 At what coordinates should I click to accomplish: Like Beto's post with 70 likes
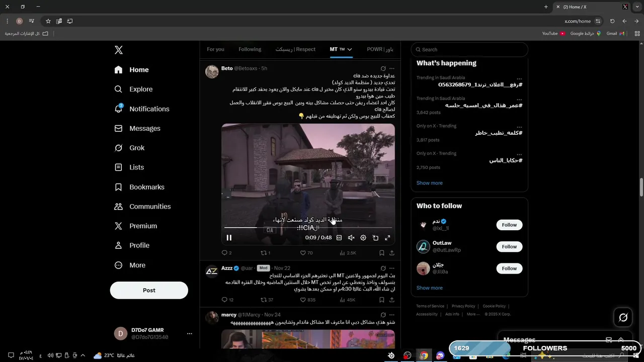coord(306,253)
